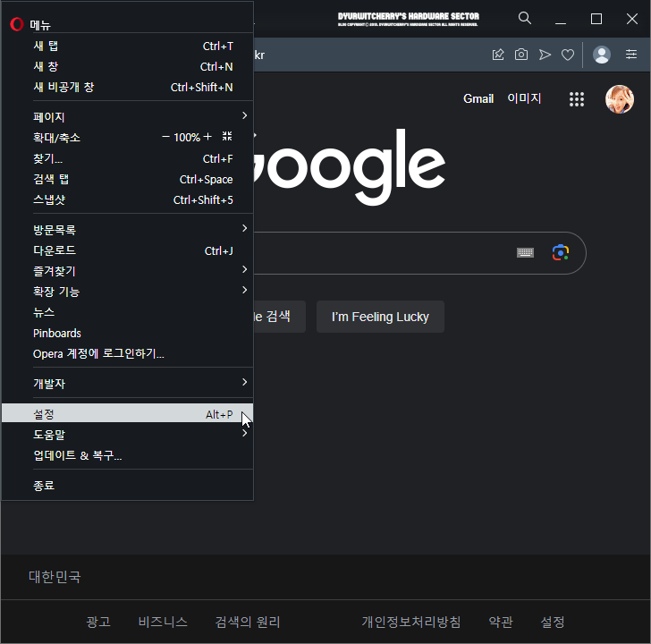Choose 찾기... in the menu
Screen dimensions: 651x644
coord(128,158)
